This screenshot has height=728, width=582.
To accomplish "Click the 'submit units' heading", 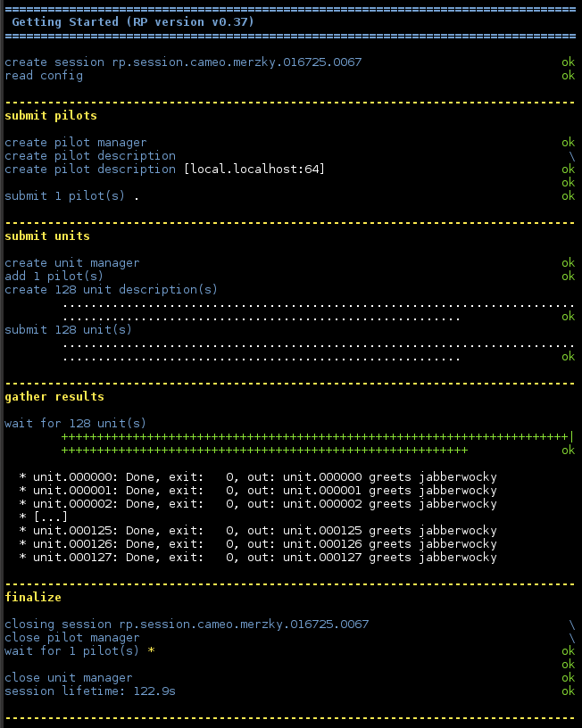I will pos(47,236).
